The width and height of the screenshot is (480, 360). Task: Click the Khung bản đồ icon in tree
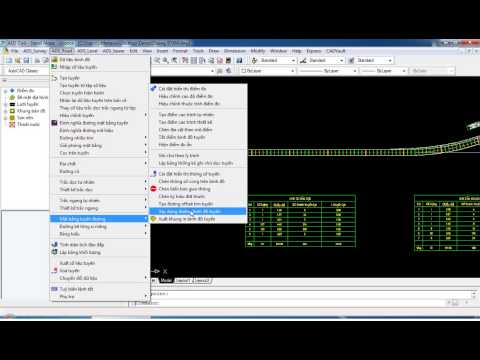[12, 111]
